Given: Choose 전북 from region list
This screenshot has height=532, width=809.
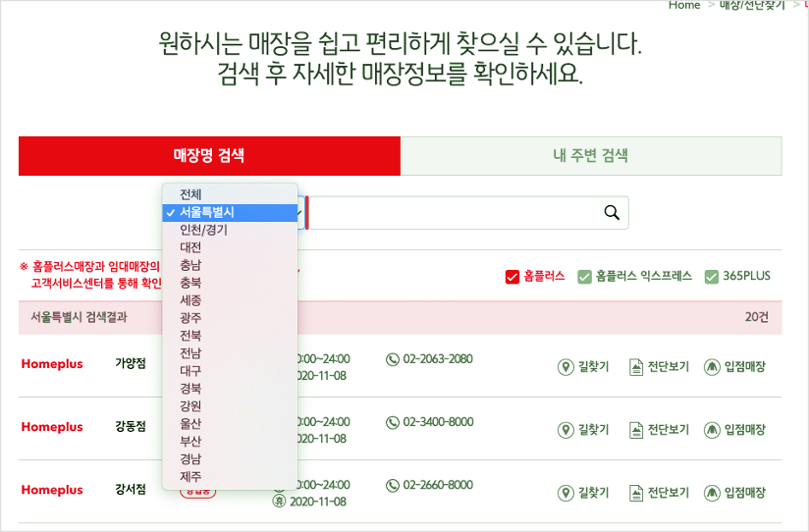Looking at the screenshot, I should [x=230, y=336].
